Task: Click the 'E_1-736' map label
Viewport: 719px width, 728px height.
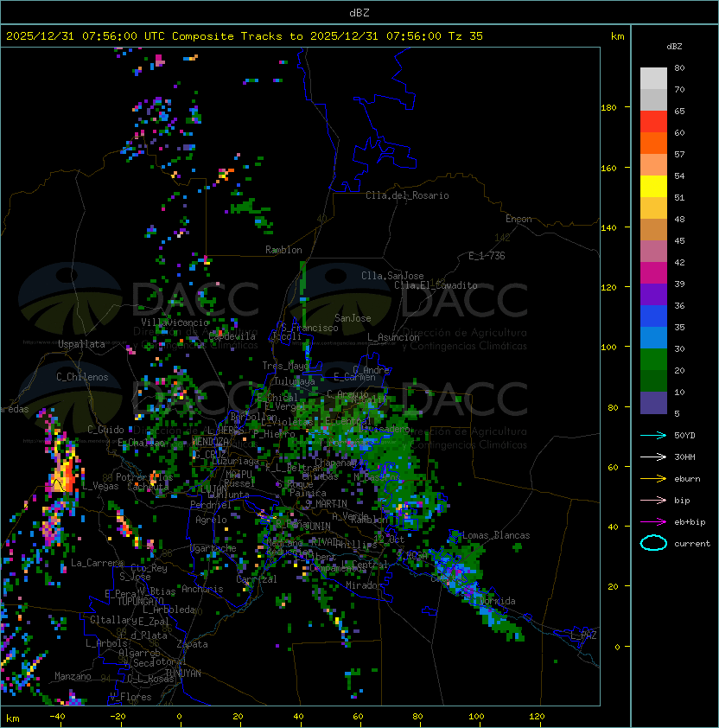Action: pyautogui.click(x=487, y=256)
